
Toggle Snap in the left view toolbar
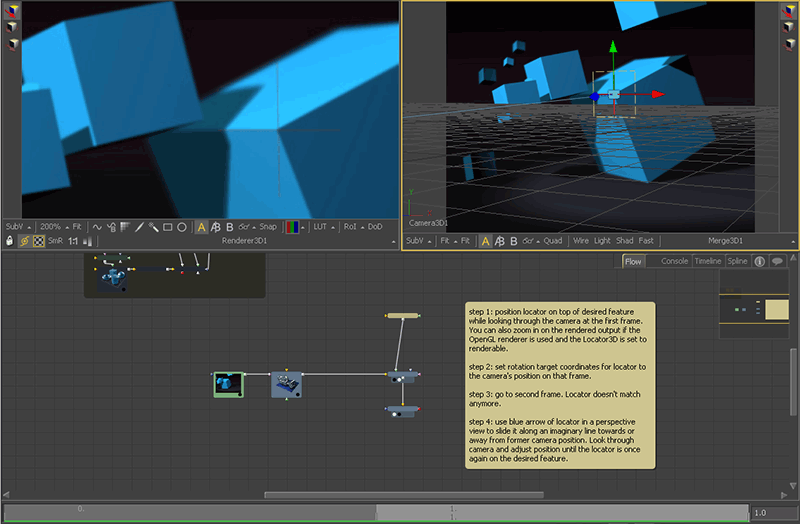coord(268,227)
